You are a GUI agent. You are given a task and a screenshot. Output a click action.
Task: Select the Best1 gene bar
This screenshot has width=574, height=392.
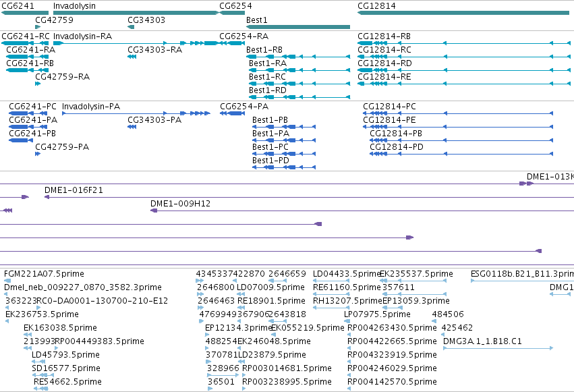pyautogui.click(x=298, y=27)
